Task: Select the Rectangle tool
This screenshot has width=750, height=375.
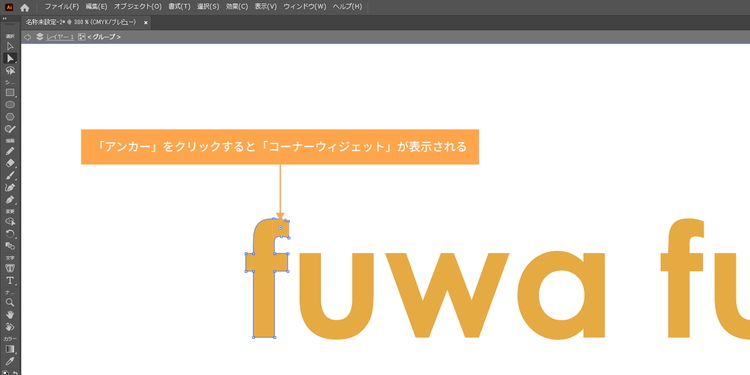Action: [10, 93]
